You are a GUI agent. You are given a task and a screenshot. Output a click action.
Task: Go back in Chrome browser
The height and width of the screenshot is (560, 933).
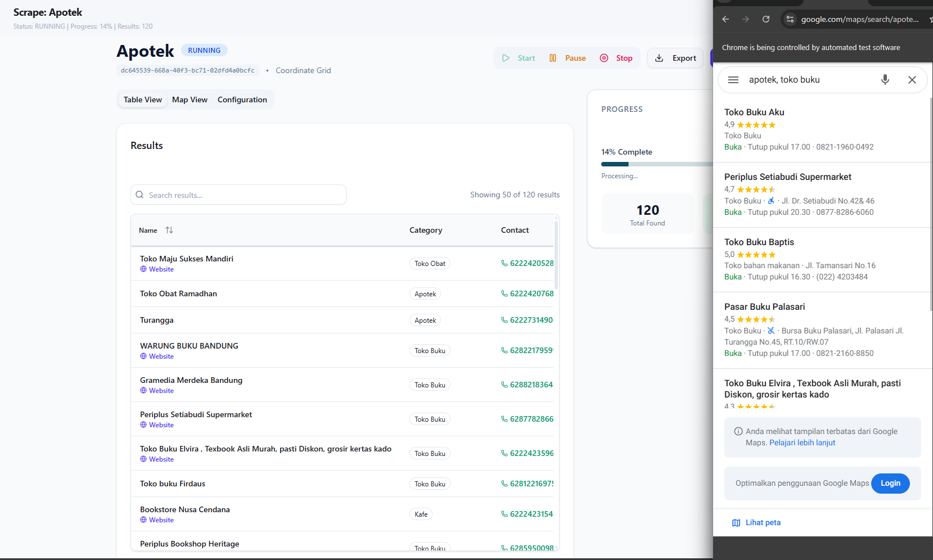pos(725,19)
